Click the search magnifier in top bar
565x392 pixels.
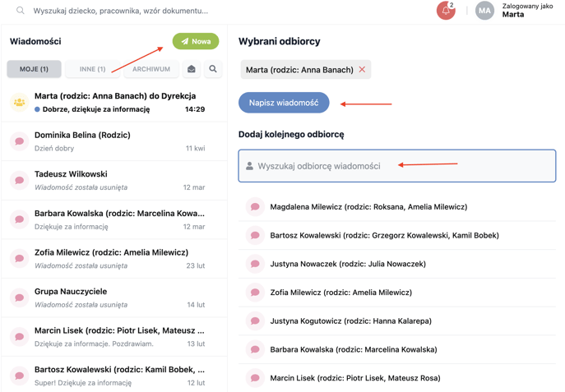pyautogui.click(x=21, y=11)
